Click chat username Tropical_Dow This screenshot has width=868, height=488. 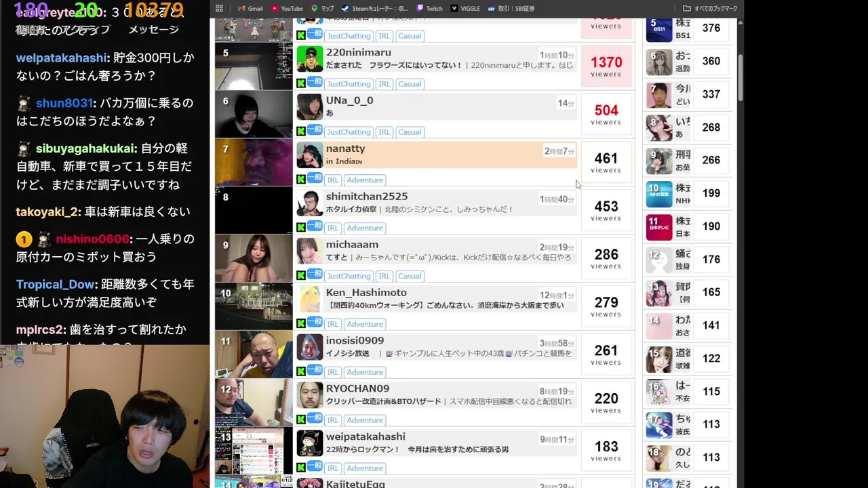coord(56,285)
